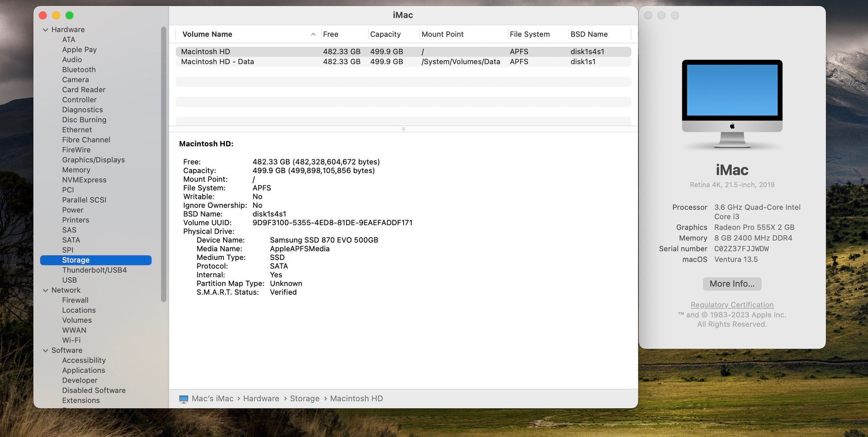Click the More Info... button
The image size is (868, 437).
pos(732,284)
